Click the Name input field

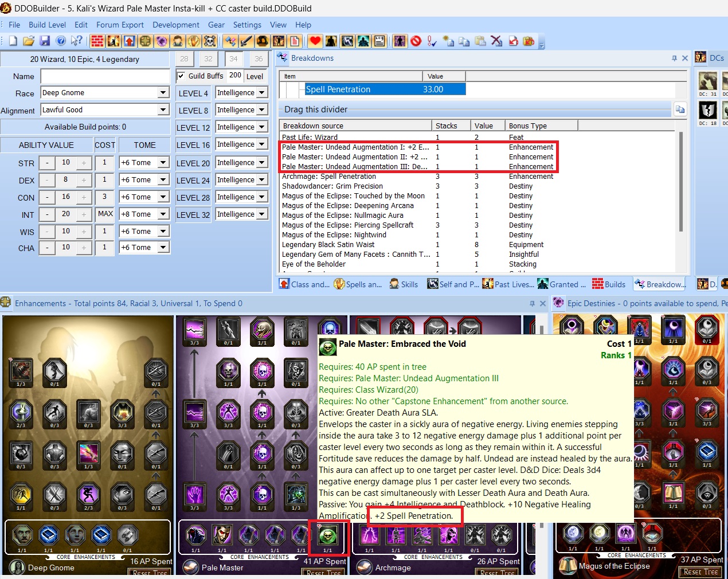click(x=105, y=76)
